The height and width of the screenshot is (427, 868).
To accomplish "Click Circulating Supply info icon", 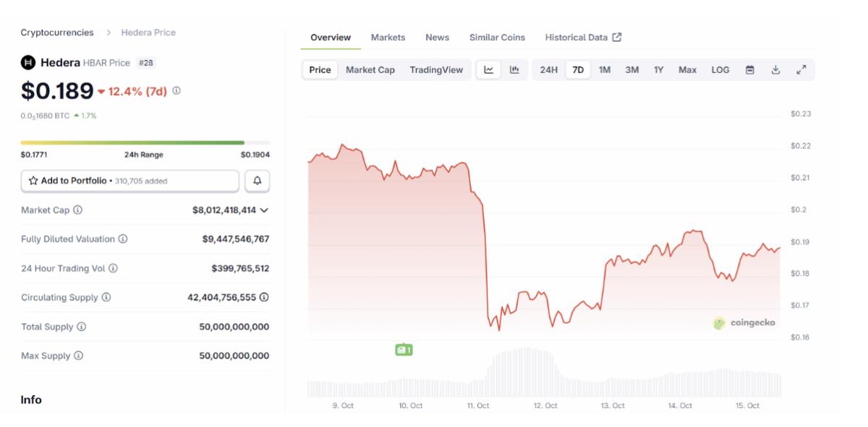I will click(x=106, y=298).
